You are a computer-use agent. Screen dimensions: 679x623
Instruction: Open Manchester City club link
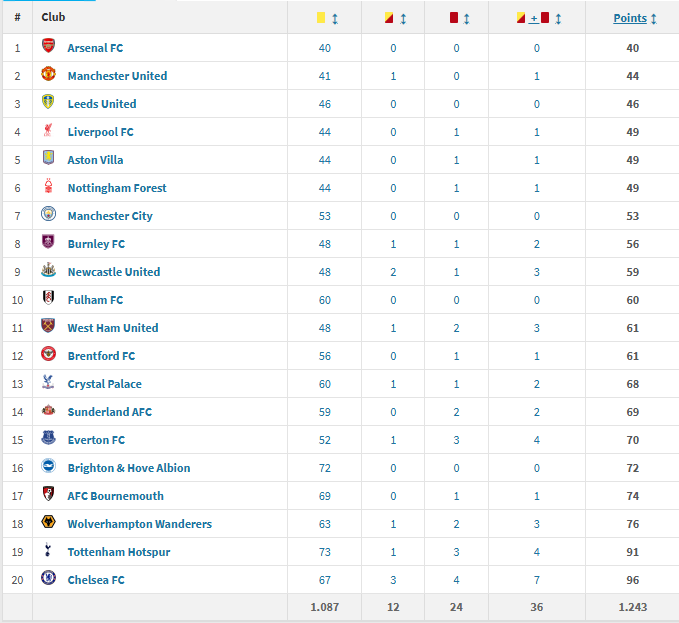110,216
